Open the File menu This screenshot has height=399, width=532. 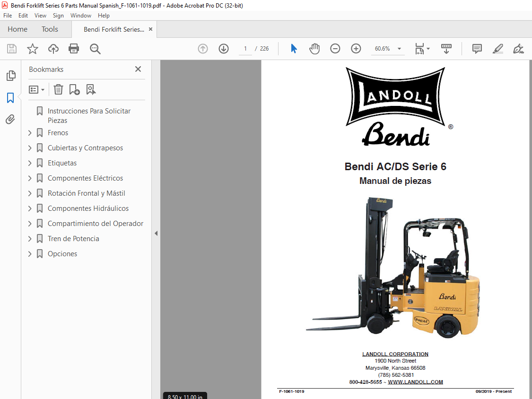(8, 16)
